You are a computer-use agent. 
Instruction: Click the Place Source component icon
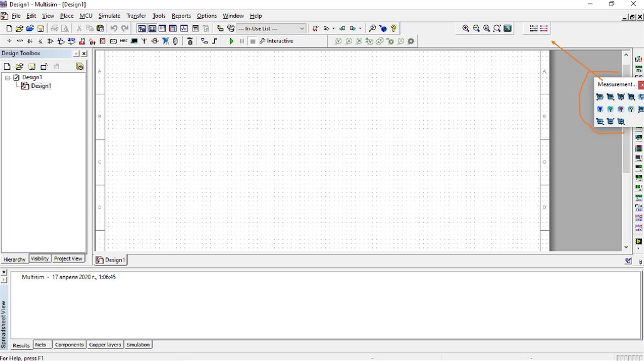click(9, 42)
